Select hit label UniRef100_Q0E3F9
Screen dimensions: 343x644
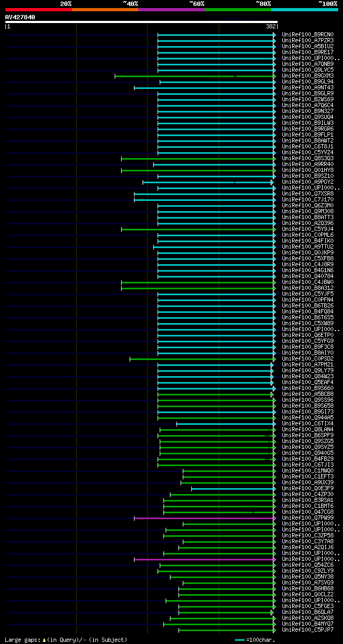click(x=308, y=489)
